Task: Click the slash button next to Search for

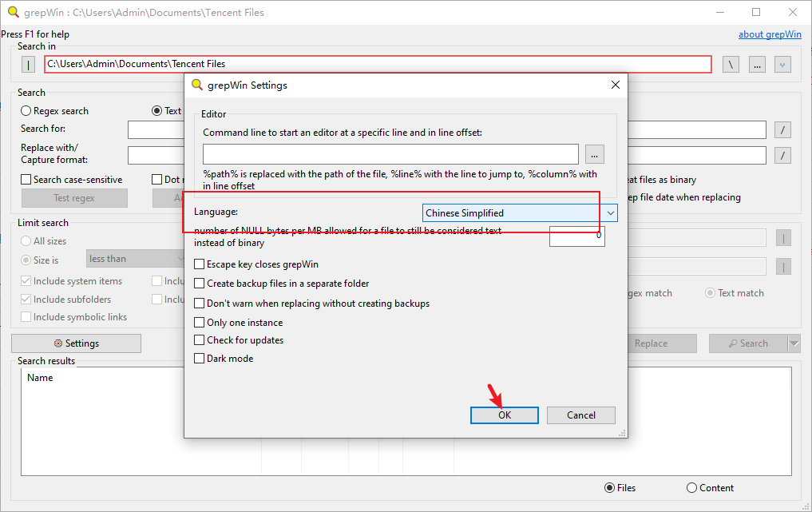Action: (784, 129)
